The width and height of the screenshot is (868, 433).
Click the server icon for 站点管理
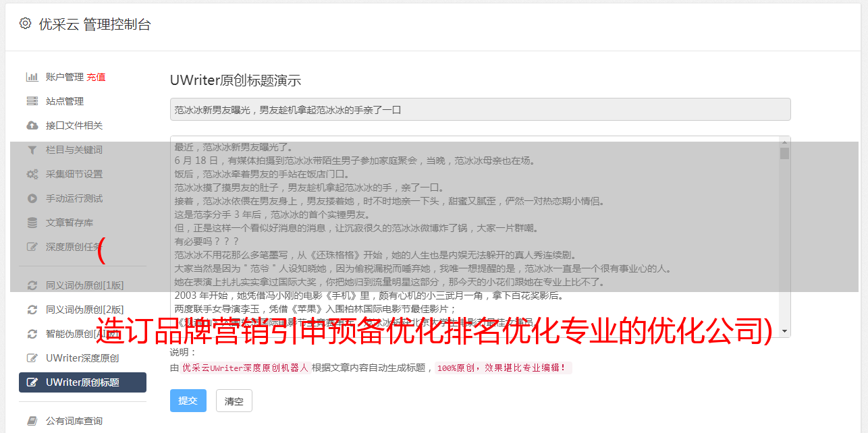pyautogui.click(x=32, y=101)
